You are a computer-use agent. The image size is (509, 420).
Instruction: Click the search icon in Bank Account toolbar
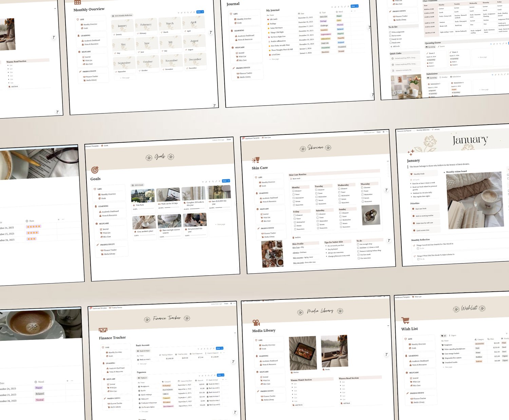tap(207, 349)
